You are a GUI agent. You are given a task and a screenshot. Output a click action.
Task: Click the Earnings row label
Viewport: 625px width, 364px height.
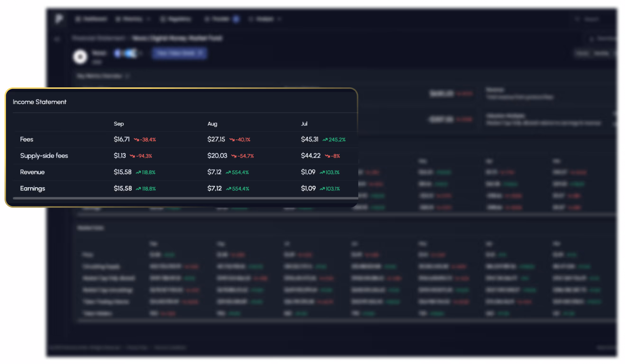[32, 188]
